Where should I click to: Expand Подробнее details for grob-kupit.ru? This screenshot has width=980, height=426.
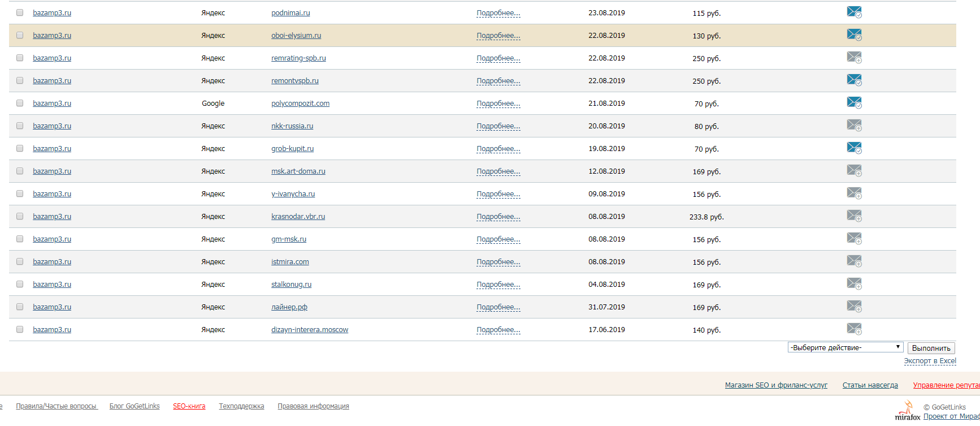498,149
